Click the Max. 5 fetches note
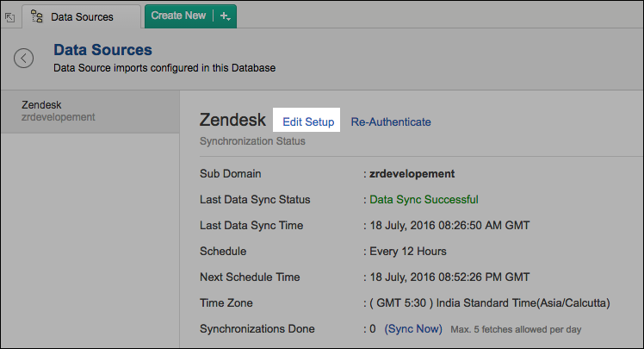 (516, 329)
